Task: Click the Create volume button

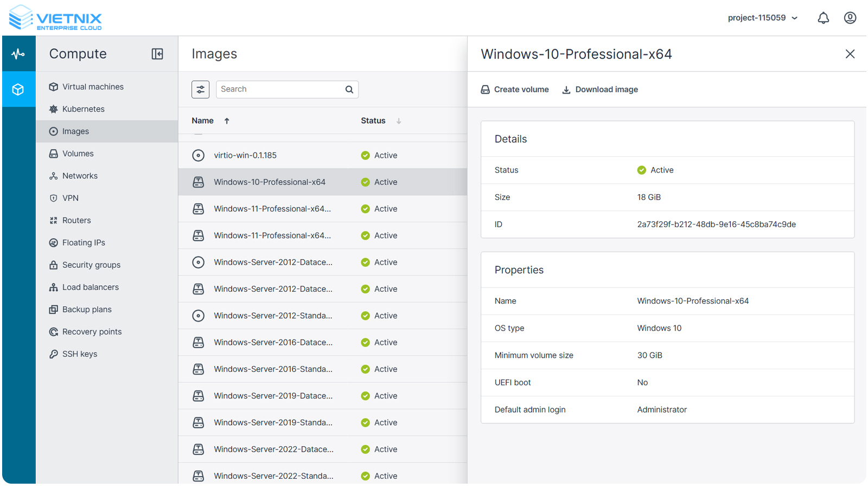Action: (x=515, y=89)
